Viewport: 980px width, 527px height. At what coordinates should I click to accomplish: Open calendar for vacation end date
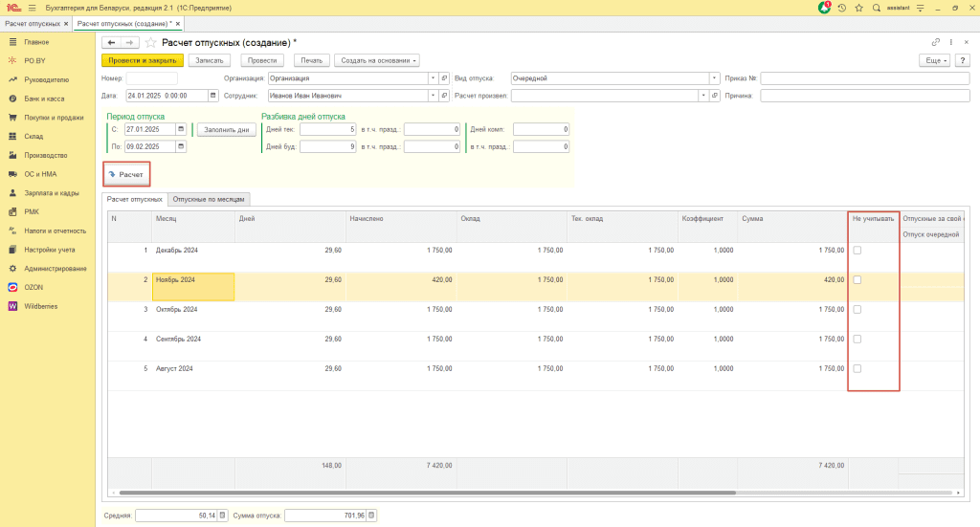point(181,146)
